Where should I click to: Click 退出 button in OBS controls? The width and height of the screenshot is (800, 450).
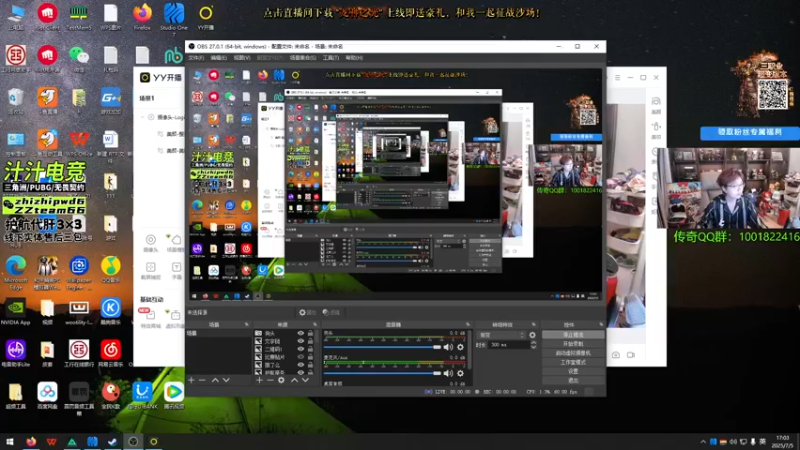[573, 381]
